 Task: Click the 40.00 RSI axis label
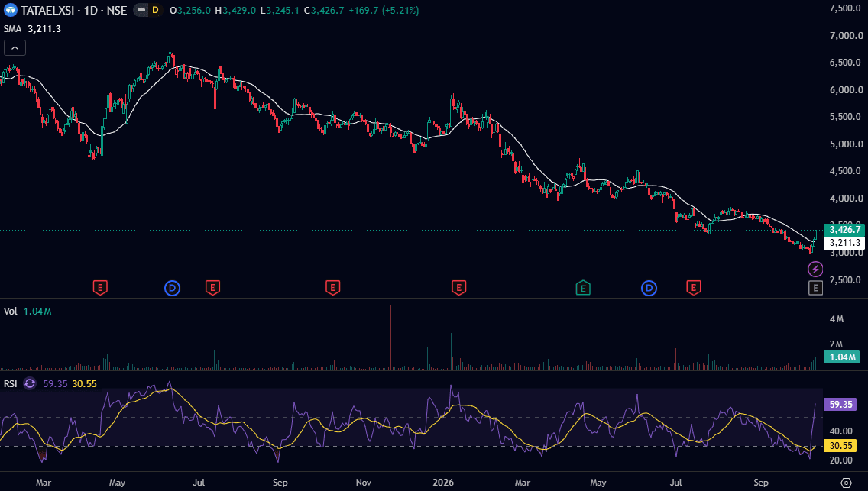[840, 431]
